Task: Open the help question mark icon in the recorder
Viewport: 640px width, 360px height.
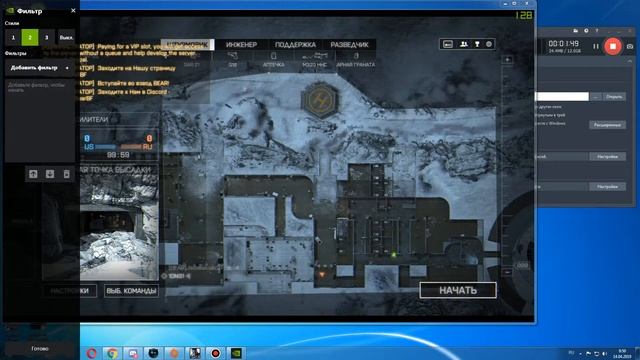Action: pyautogui.click(x=597, y=31)
